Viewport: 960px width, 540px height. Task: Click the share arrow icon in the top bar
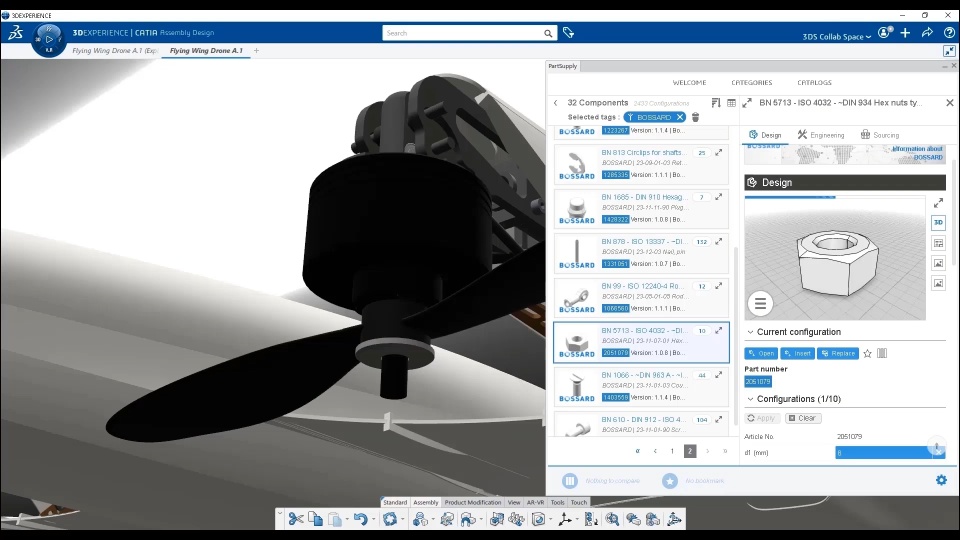pyautogui.click(x=927, y=33)
